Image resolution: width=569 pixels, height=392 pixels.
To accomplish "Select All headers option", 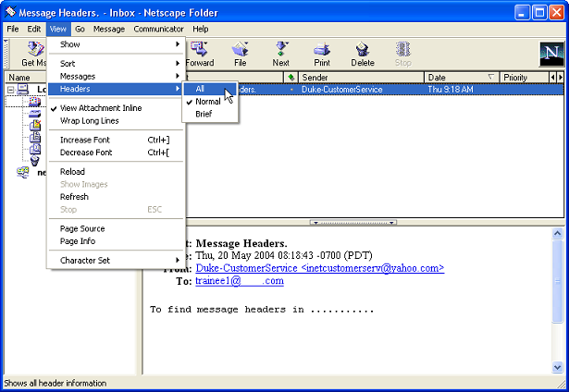I will click(200, 89).
